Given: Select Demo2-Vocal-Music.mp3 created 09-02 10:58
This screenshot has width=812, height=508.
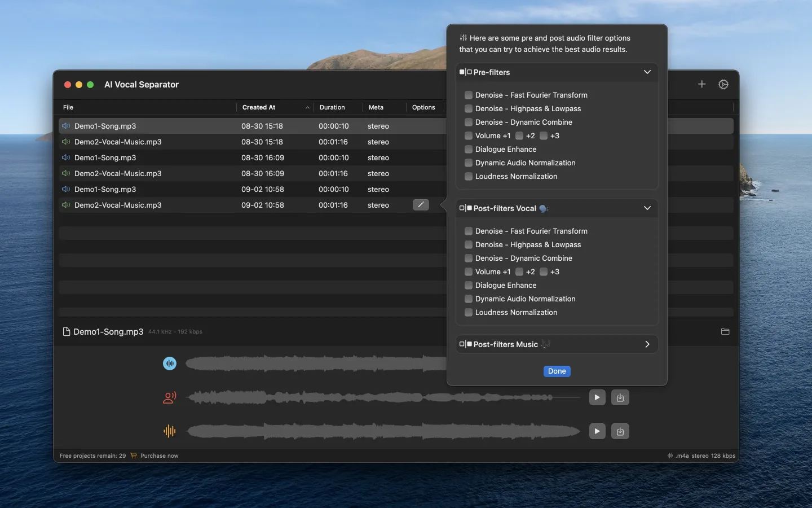Looking at the screenshot, I should click(253, 205).
